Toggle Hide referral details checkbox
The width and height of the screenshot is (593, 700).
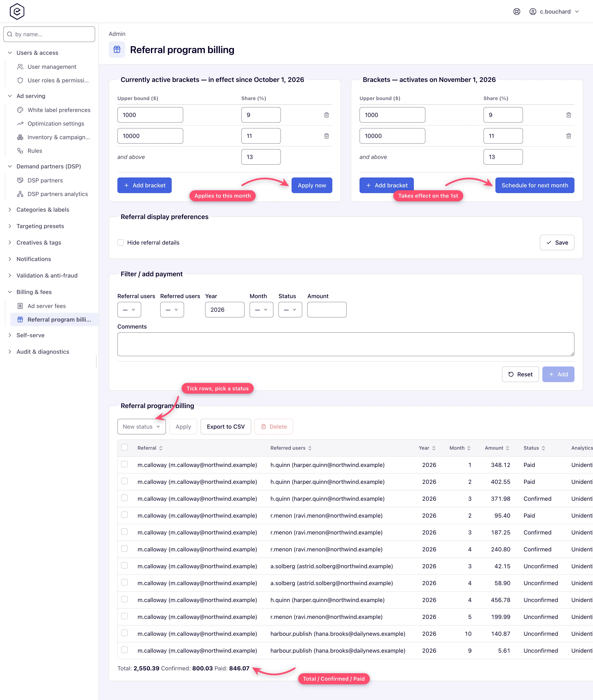pos(121,243)
